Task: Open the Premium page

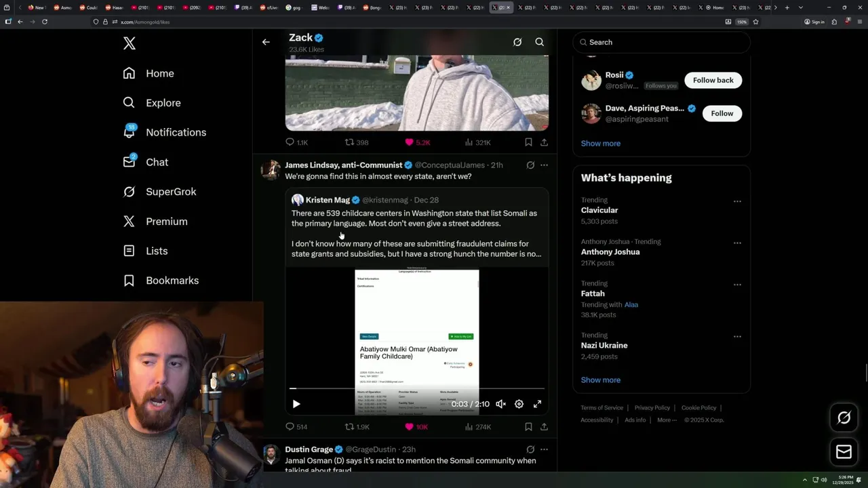Action: [x=155, y=222]
